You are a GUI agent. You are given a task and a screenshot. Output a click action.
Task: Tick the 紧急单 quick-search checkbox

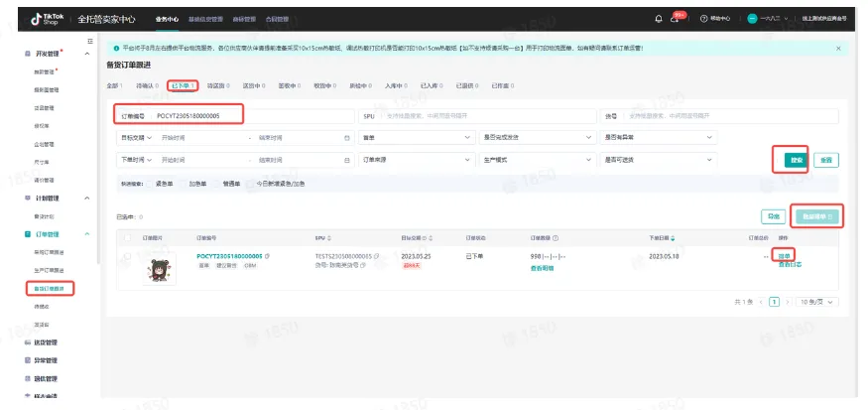pyautogui.click(x=150, y=184)
